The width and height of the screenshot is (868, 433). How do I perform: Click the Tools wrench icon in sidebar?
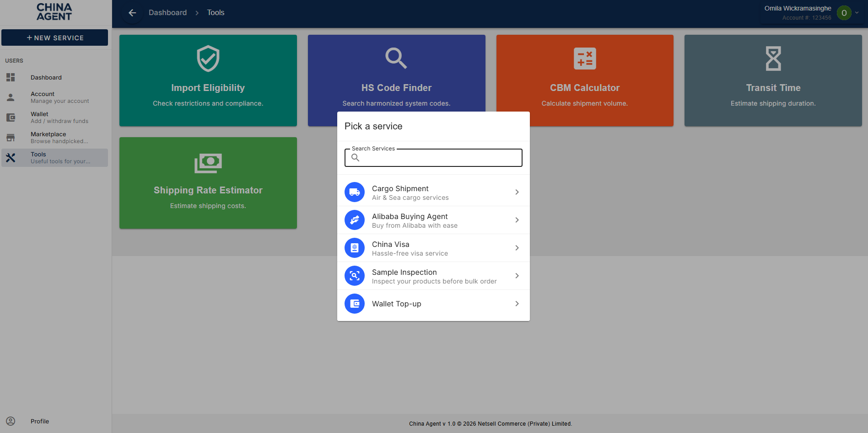[11, 158]
